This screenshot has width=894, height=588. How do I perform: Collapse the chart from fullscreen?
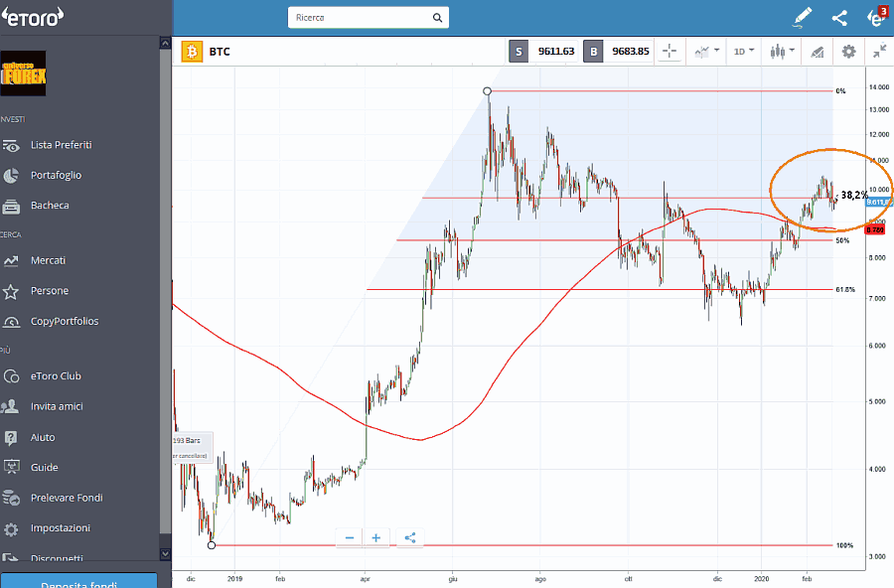[879, 52]
